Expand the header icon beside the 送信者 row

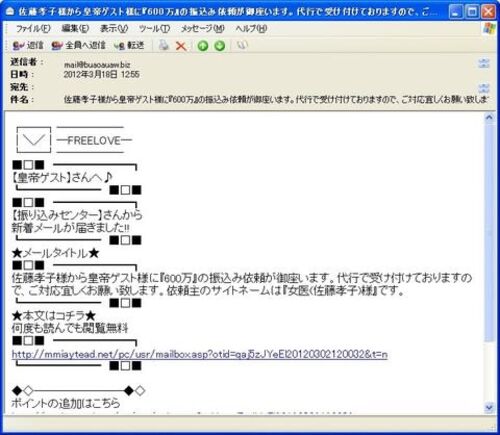point(484,63)
